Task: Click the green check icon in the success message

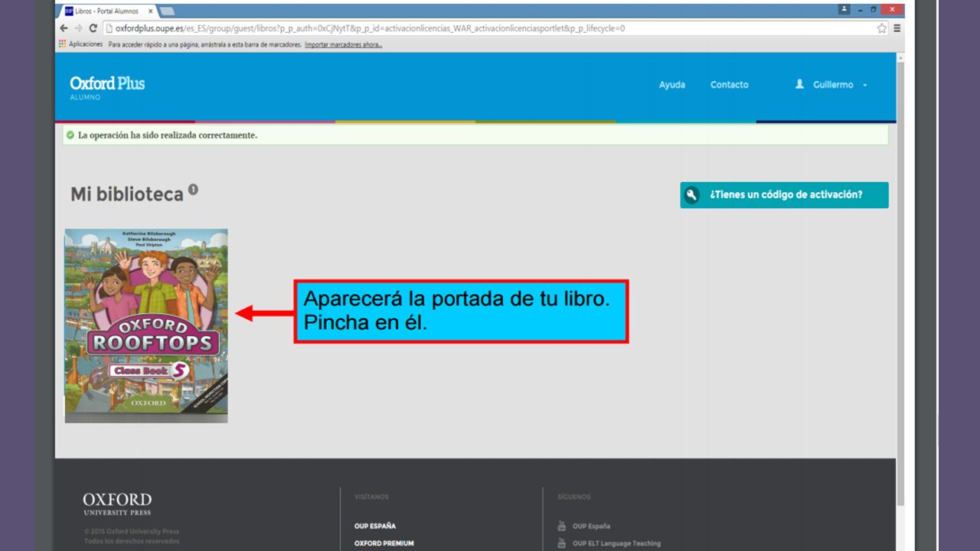Action: click(70, 135)
